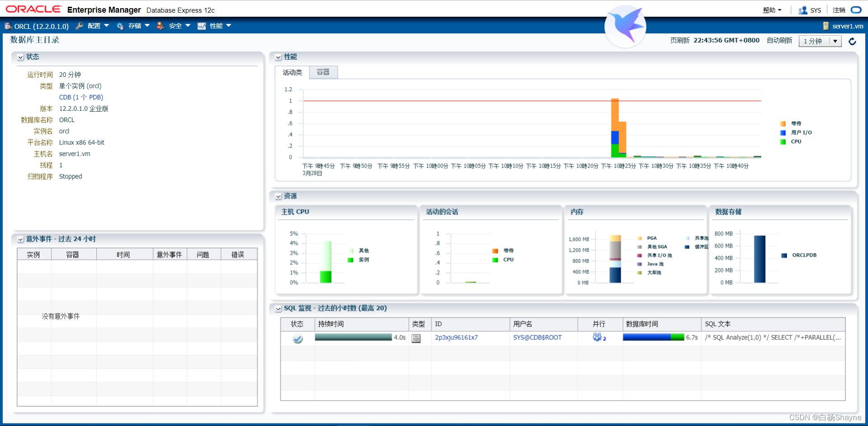Click the orange 等待 legend swatch
This screenshot has height=426, width=868.
[783, 124]
